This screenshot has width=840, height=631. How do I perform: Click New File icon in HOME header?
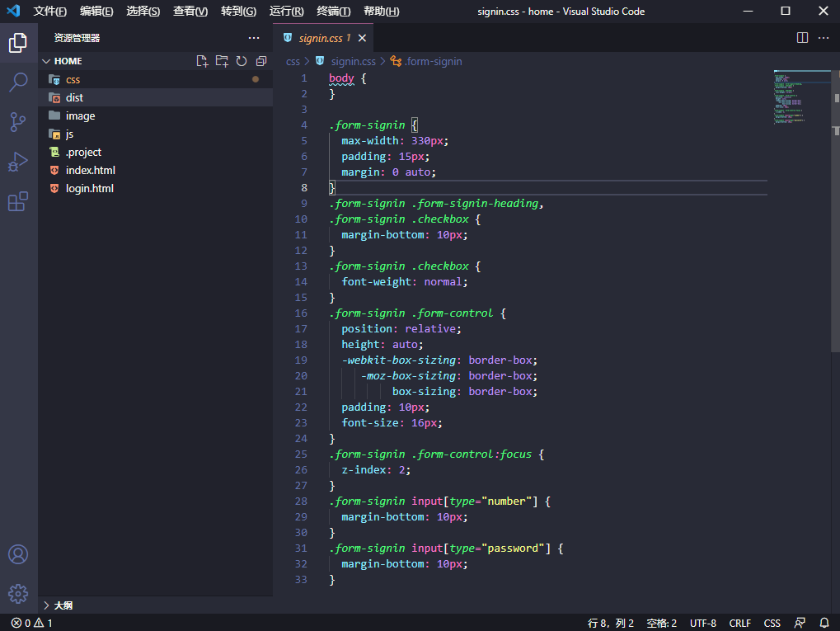[202, 61]
